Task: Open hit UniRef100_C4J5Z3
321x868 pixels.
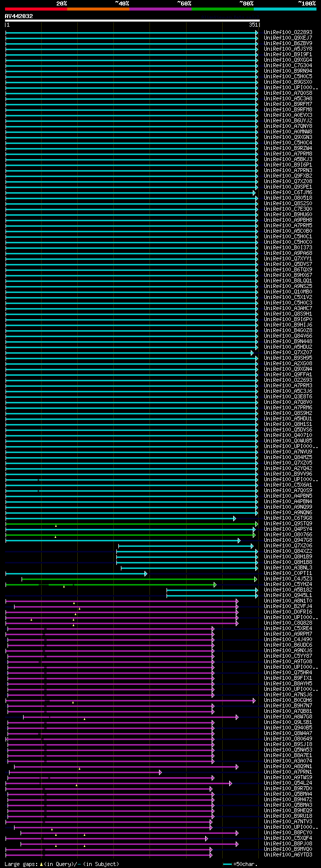Action: pos(288,579)
